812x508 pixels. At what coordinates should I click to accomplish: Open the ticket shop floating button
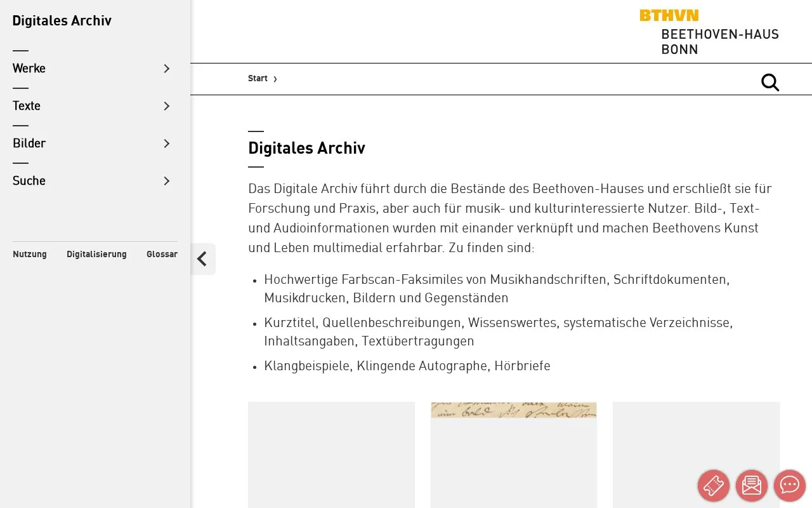(x=714, y=486)
